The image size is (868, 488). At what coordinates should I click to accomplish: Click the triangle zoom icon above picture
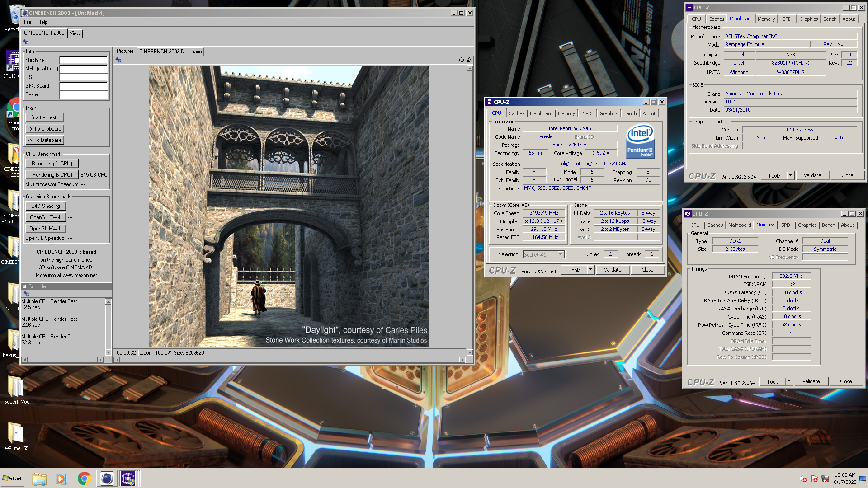(469, 60)
